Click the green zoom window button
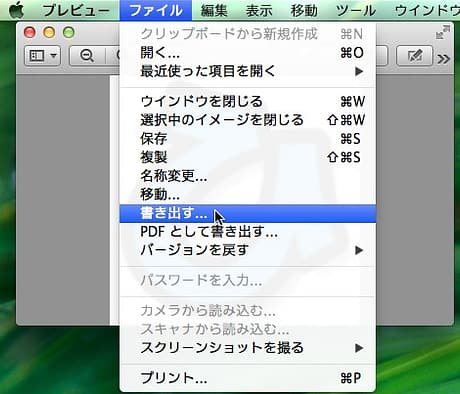This screenshot has height=394, width=460. [69, 33]
